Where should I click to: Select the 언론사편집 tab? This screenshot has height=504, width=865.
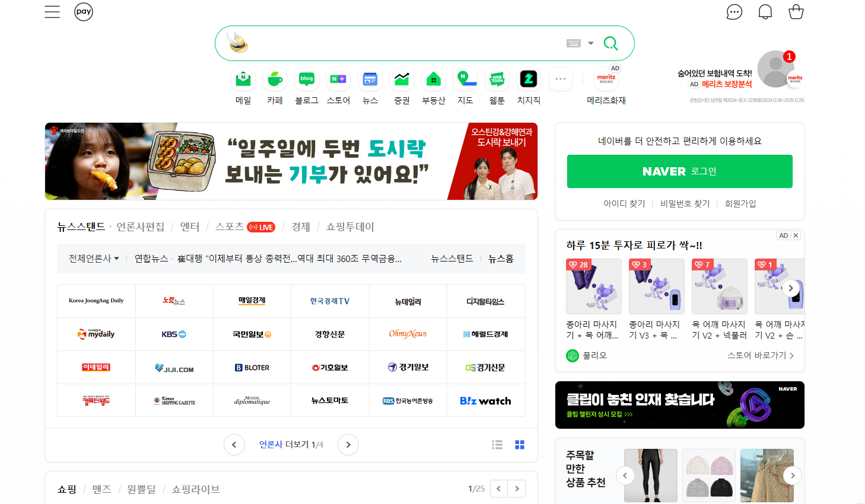click(141, 227)
